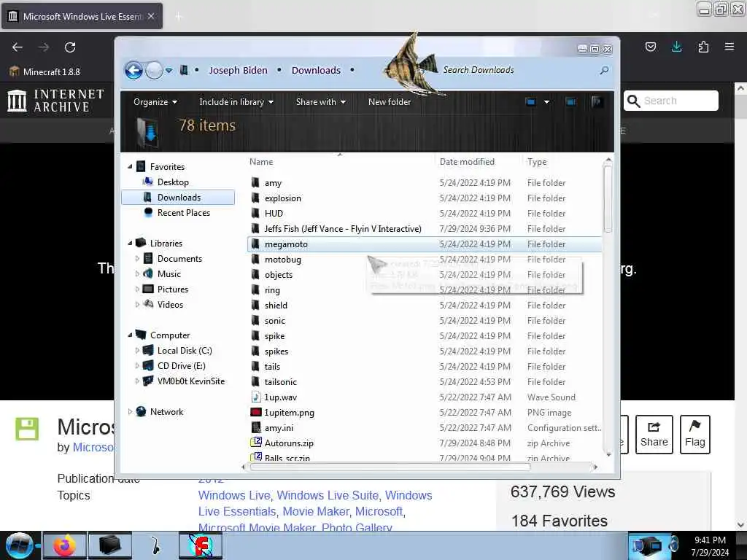Click Firefox reload page button
The height and width of the screenshot is (560, 747).
(x=70, y=47)
